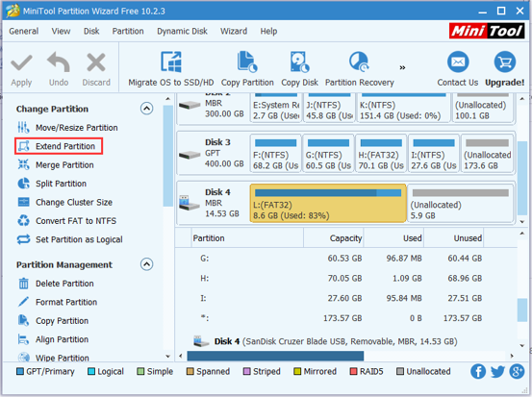Screen dimensions: 532x397
Task: Select Move/Resize Partition in sidebar
Action: point(67,128)
